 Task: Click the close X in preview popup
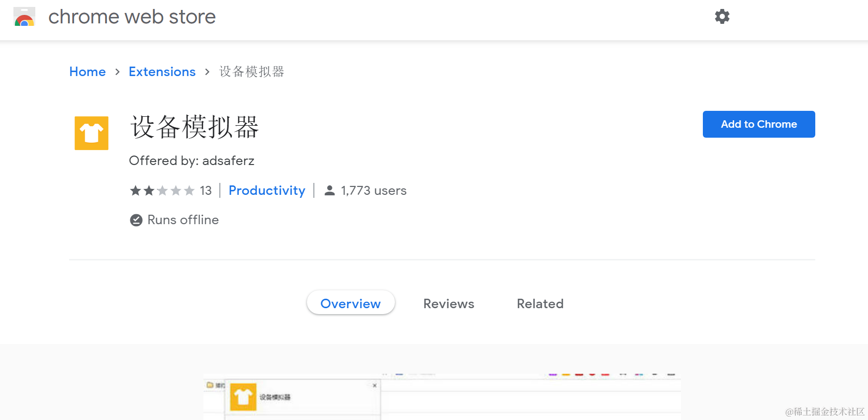[375, 385]
